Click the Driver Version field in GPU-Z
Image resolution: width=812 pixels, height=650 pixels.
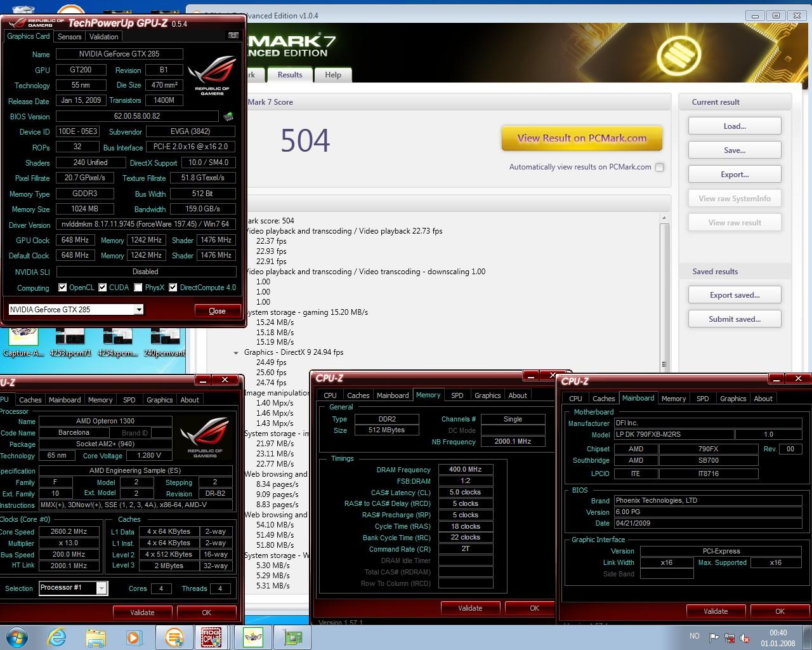click(145, 225)
